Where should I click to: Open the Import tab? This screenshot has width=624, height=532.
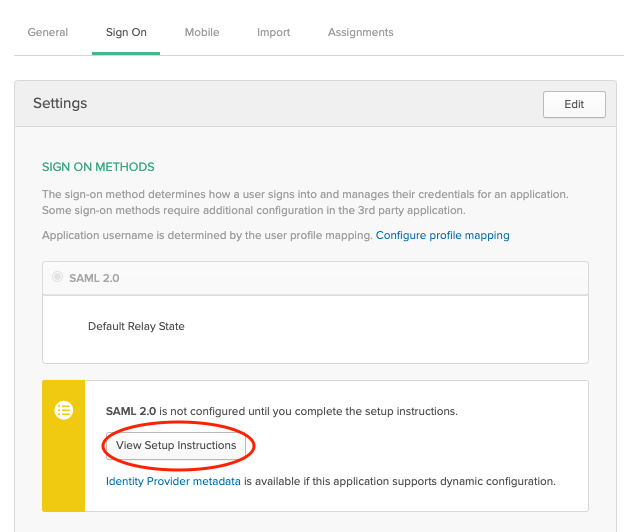pyautogui.click(x=273, y=32)
